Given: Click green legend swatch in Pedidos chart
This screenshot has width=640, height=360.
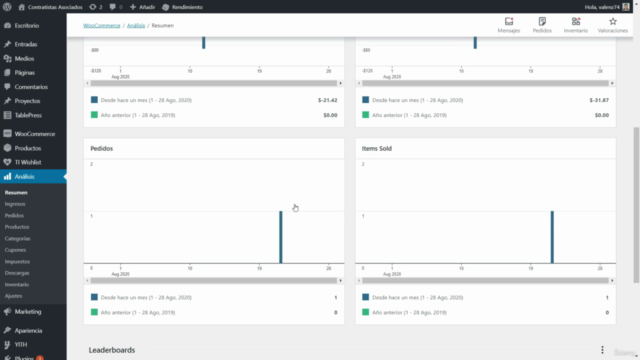Looking at the screenshot, I should (94, 312).
